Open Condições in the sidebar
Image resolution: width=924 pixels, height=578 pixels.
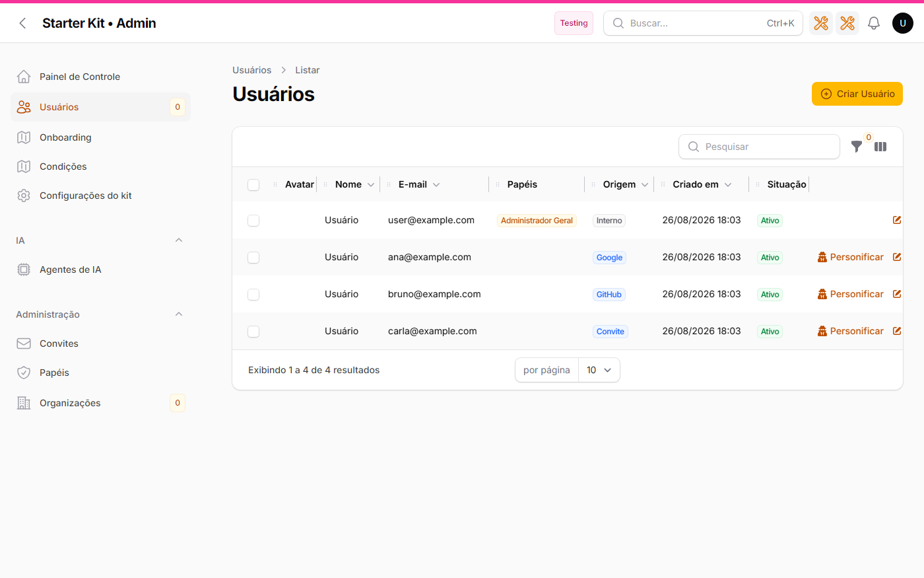coord(100,166)
